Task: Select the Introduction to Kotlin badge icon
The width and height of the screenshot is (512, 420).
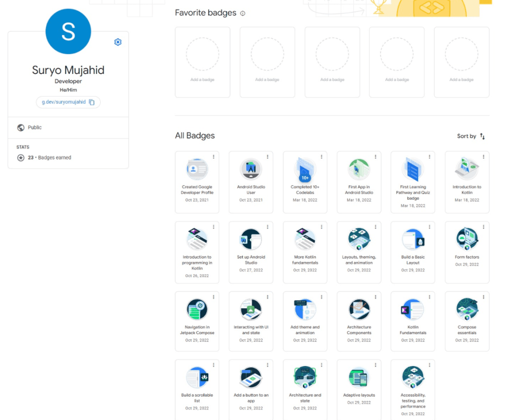Action: coord(466,169)
